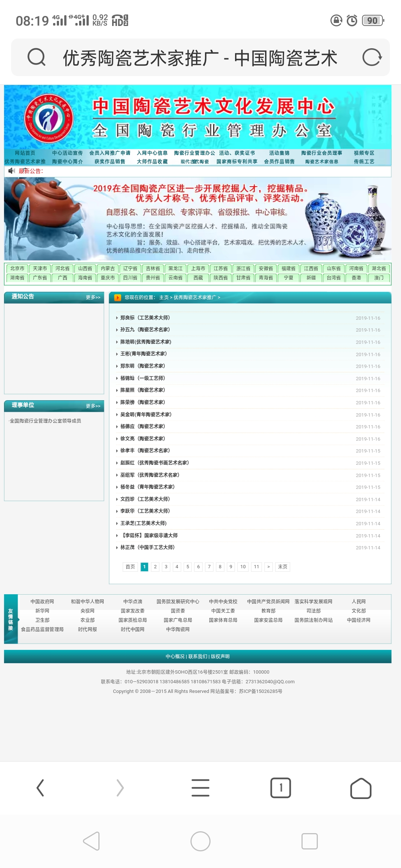Open 陶瓷行业管理办公 menu item

click(x=195, y=153)
